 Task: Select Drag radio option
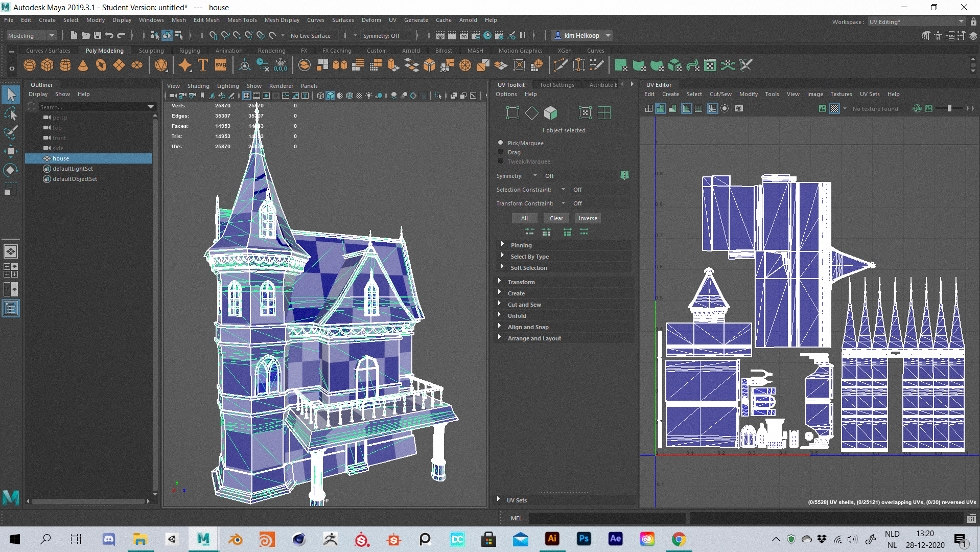501,152
